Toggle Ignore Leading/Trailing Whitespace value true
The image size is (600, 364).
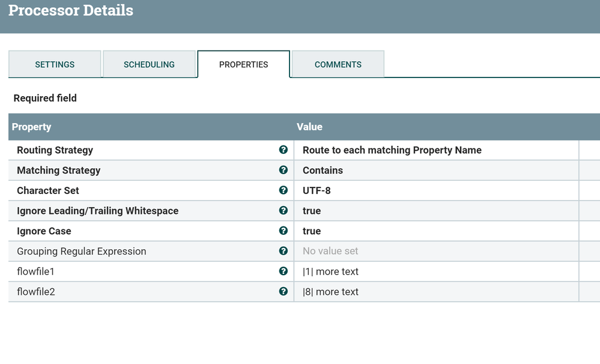pos(312,211)
